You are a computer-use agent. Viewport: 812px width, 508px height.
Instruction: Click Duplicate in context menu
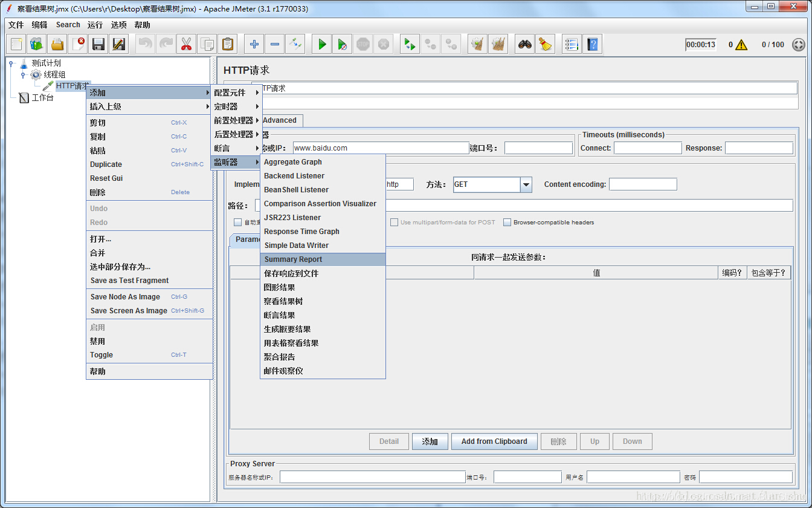(149, 164)
